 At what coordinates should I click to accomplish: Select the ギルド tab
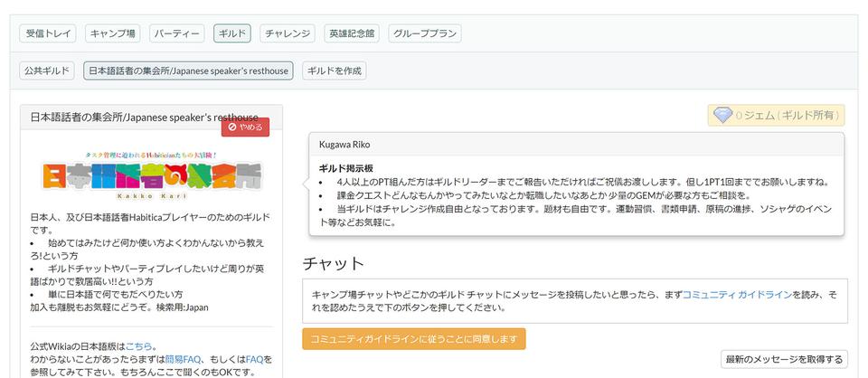pyautogui.click(x=232, y=33)
